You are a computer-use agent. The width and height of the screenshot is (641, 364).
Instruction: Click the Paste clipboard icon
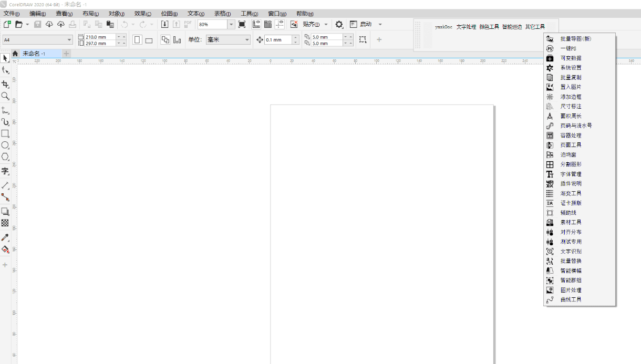pos(110,24)
